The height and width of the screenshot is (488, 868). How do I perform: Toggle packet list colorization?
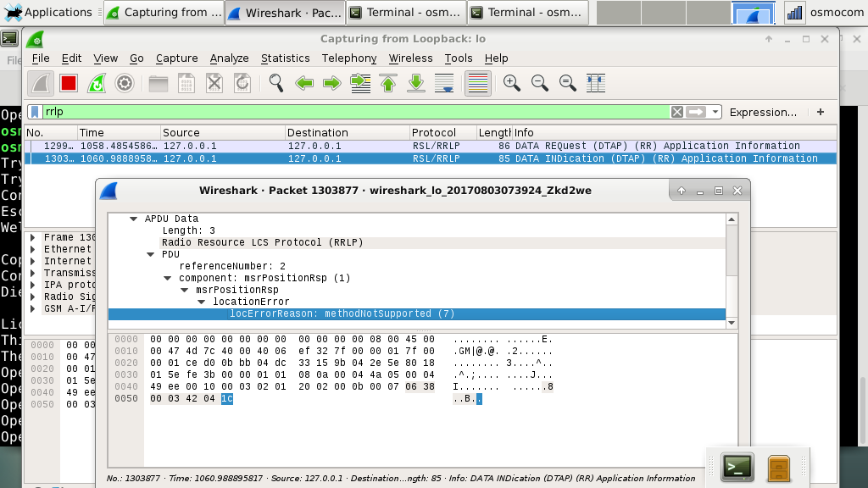point(478,84)
